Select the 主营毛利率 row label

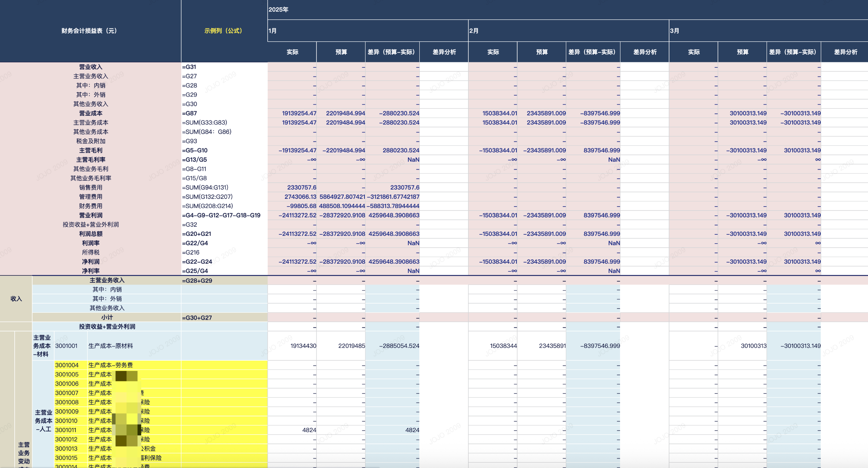[90, 160]
